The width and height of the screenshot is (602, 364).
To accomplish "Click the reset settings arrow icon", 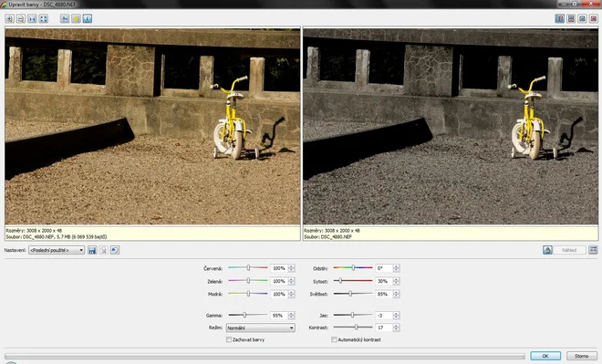I will (x=115, y=250).
